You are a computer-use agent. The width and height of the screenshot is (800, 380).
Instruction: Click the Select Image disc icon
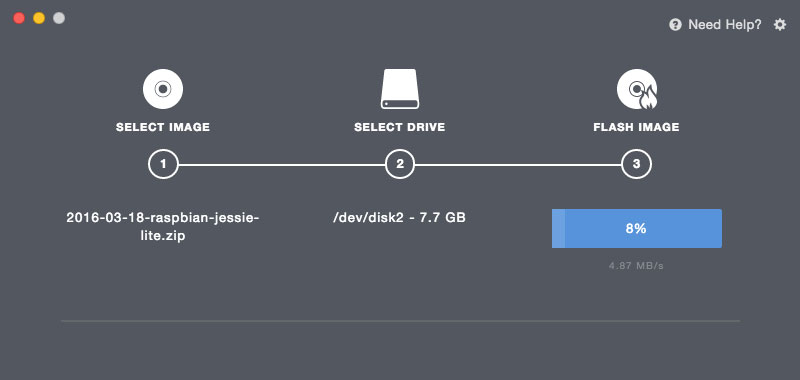[163, 89]
